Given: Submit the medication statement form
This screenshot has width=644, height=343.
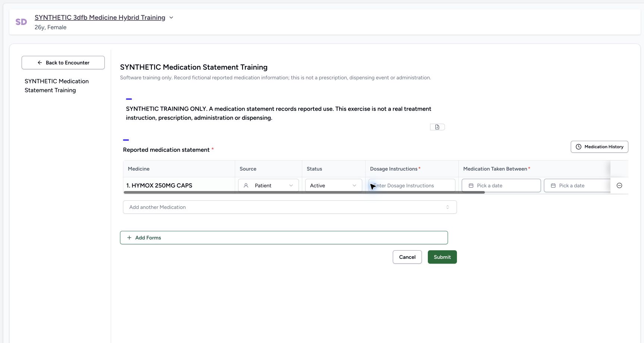Looking at the screenshot, I should point(442,257).
